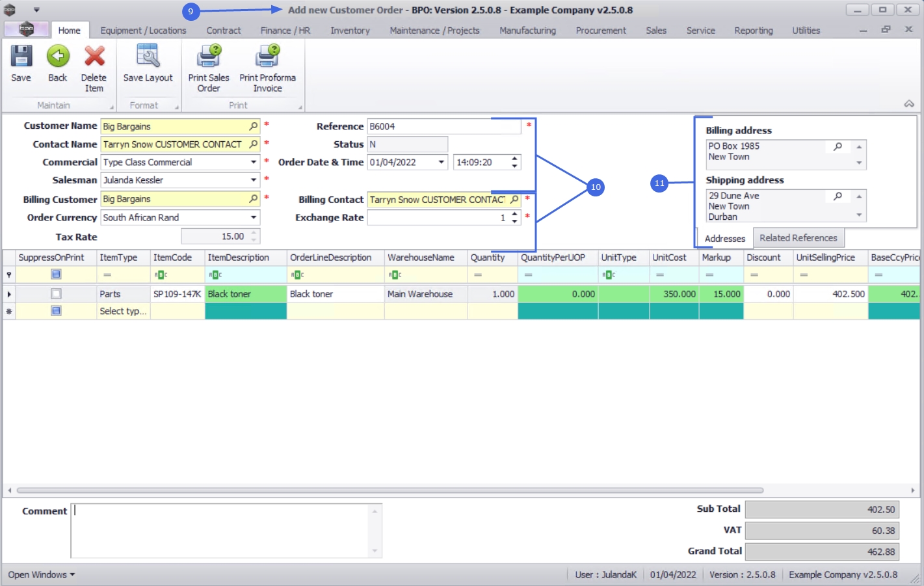Click the Save Layout icon

[x=148, y=57]
